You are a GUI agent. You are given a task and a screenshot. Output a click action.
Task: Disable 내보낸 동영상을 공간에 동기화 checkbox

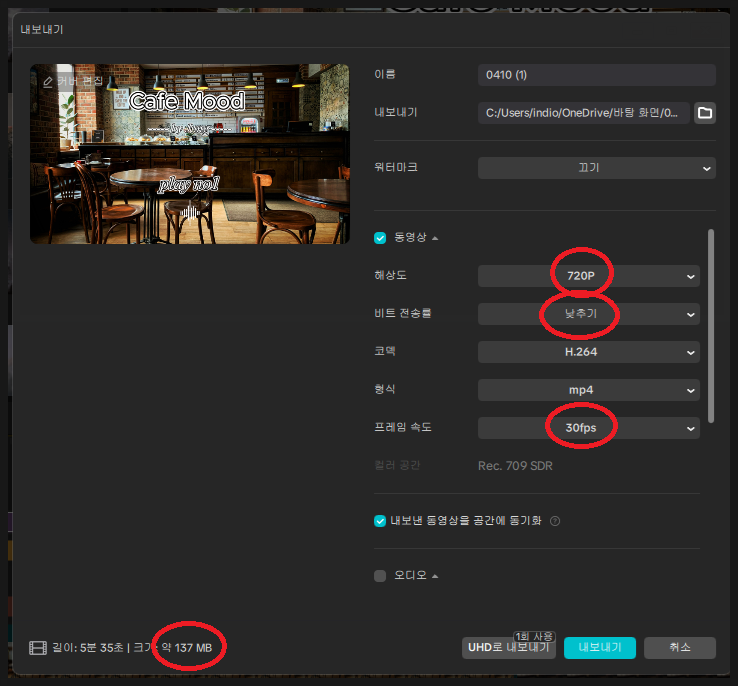380,521
